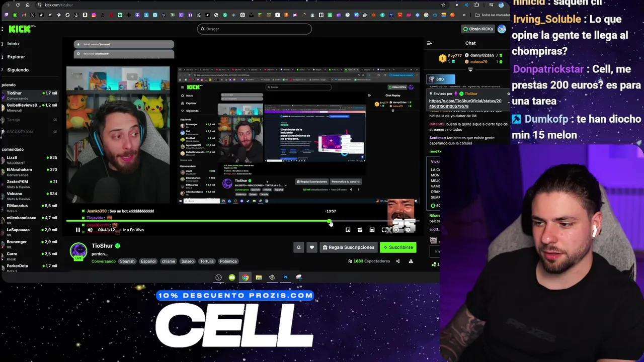Open recommended channel ElMacarius
644x362 pixels.
tap(30, 208)
